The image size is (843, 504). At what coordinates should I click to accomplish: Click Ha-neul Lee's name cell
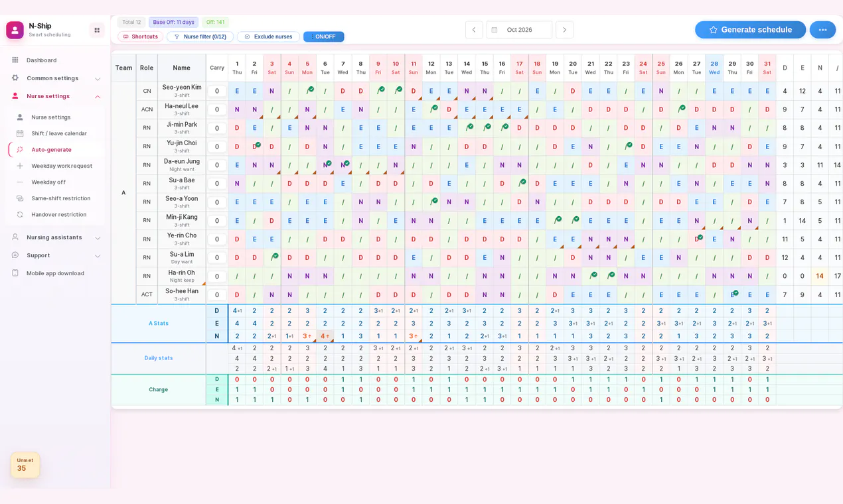coord(182,109)
